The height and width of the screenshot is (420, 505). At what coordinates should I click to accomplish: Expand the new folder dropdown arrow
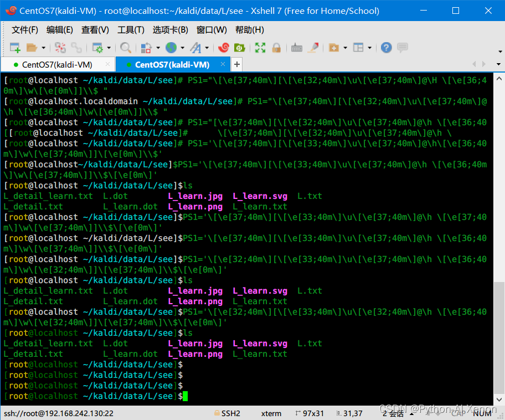point(346,48)
